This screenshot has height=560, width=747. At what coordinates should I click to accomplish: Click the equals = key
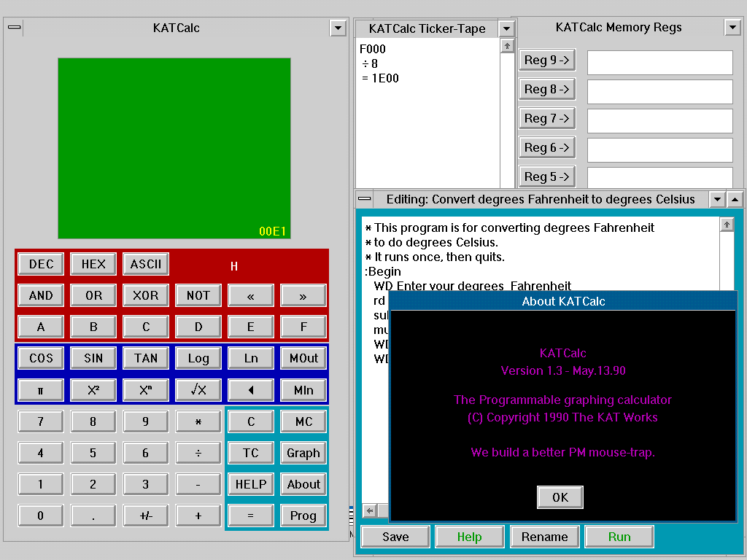coord(251,516)
